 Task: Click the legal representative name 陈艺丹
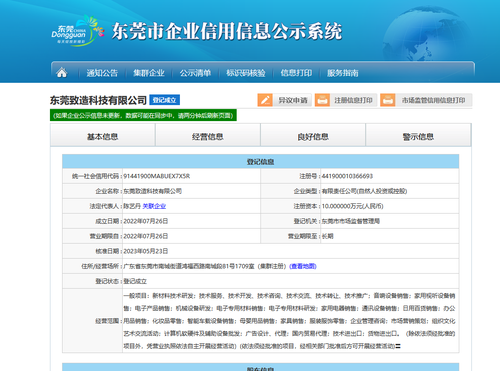[132, 206]
